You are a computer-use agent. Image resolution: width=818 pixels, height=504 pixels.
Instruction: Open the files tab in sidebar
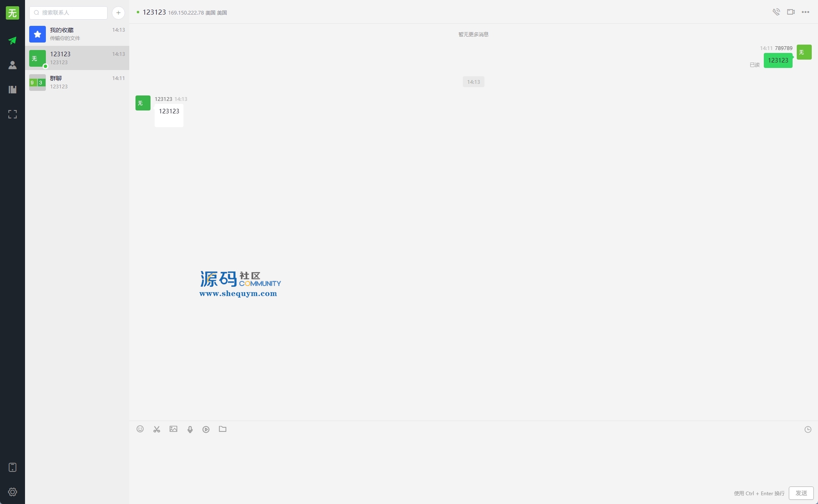pos(13,90)
